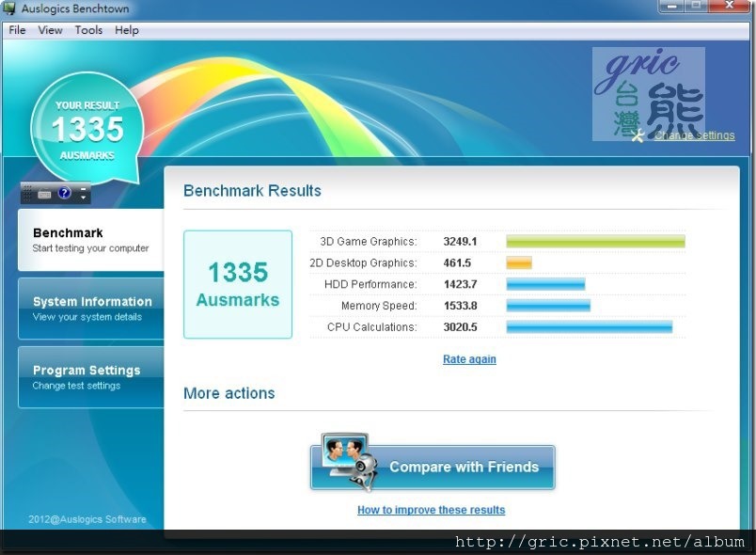Click the HDD Performance blue bar
Screen dimensions: 756x555
[545, 284]
